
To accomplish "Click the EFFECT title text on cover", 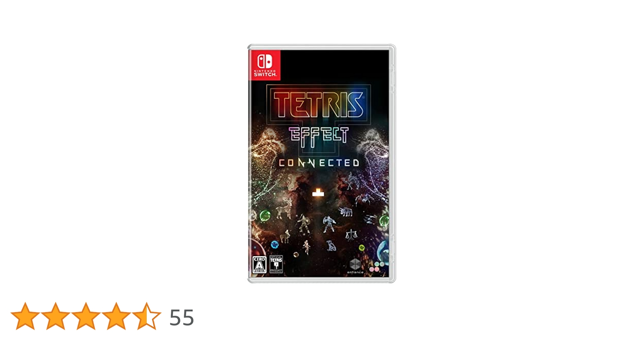I will (319, 137).
